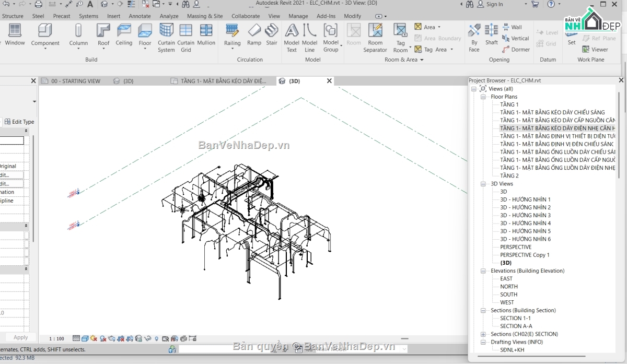627x364 pixels.
Task: Collapse the 3D Views node
Action: point(483,184)
